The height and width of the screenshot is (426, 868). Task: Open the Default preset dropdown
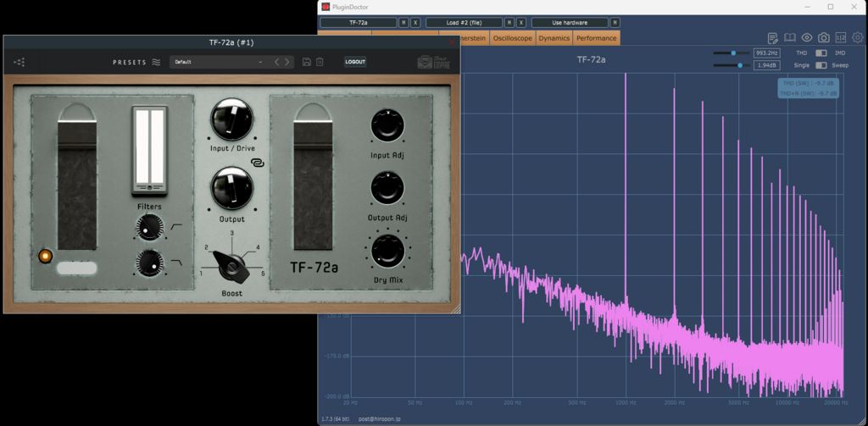click(219, 62)
